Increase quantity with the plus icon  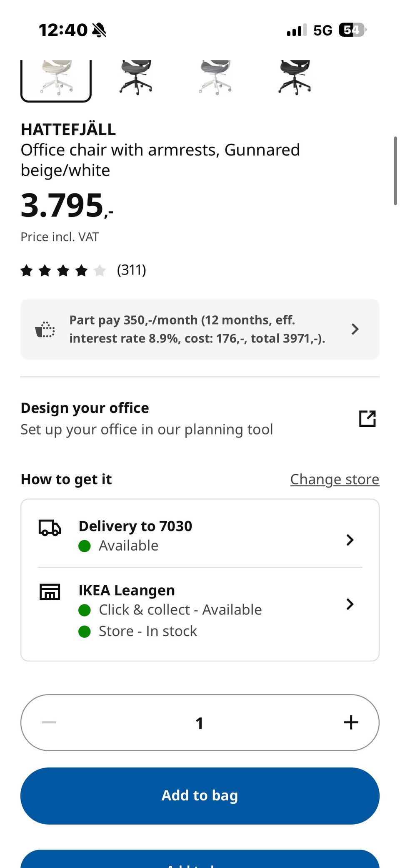[x=351, y=722]
